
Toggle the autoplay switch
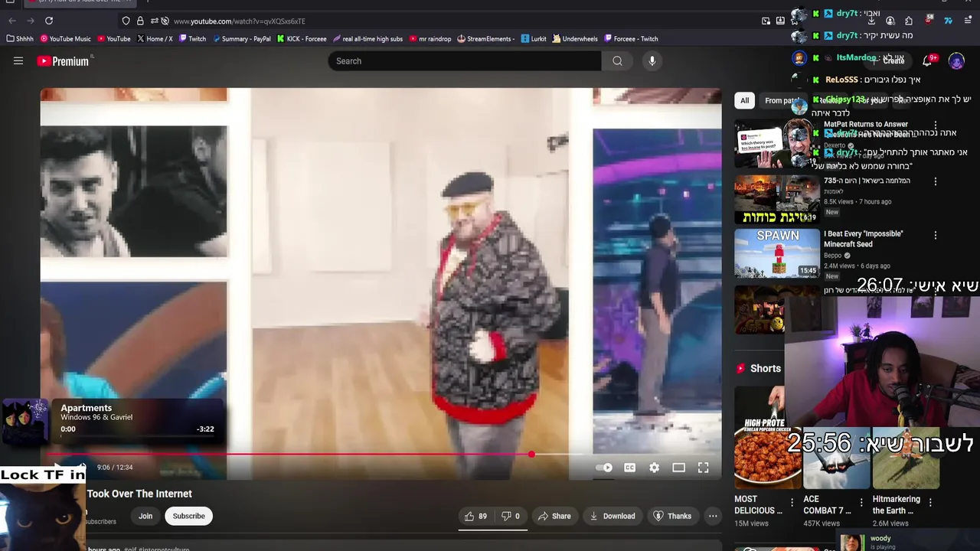(604, 468)
